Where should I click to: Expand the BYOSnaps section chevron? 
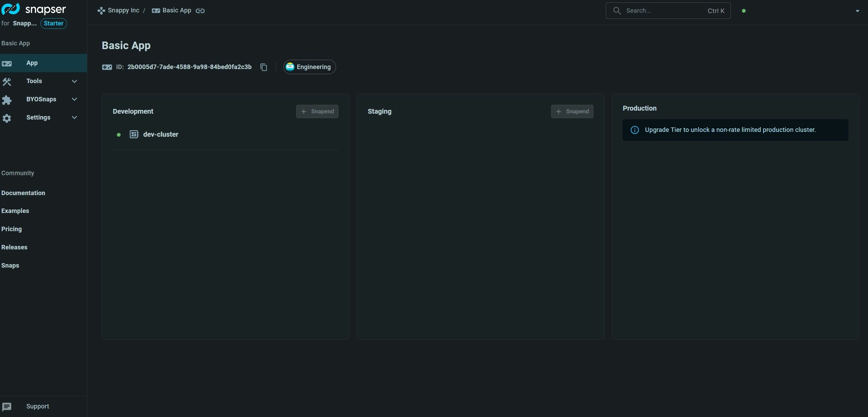[74, 100]
